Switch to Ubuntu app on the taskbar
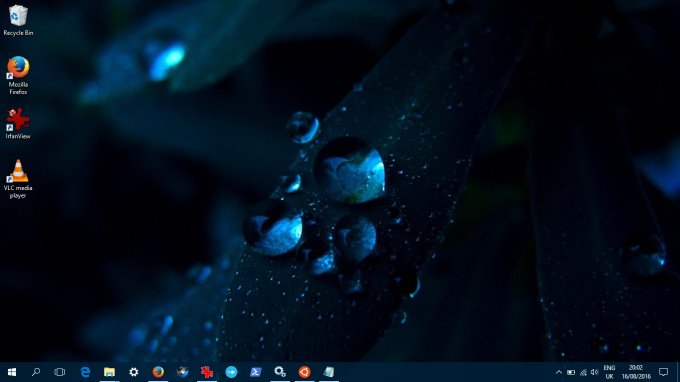Viewport: 680px width, 382px height. point(304,372)
